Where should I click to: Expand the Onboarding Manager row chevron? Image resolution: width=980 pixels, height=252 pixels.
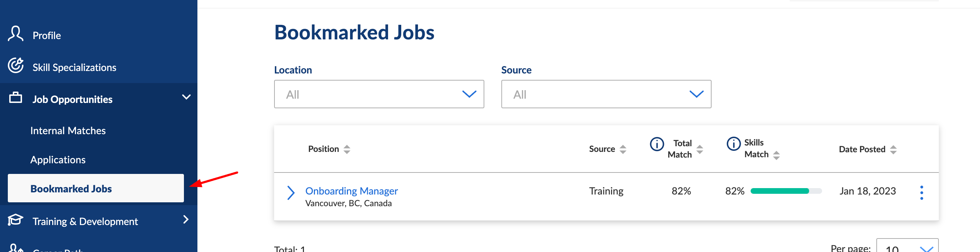(x=291, y=193)
